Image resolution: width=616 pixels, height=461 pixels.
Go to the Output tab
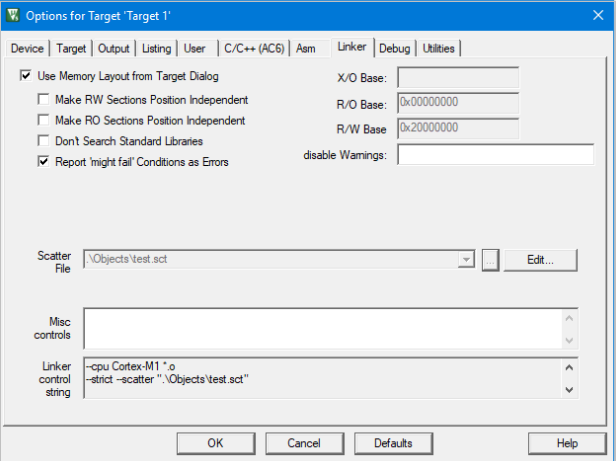114,48
